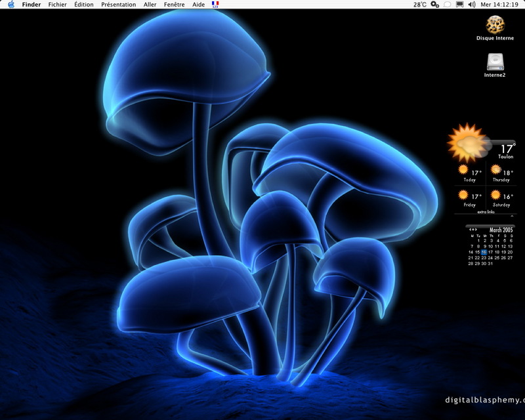This screenshot has width=525, height=420.
Task: Click the large sun and cloud weather icon
Action: tap(469, 143)
